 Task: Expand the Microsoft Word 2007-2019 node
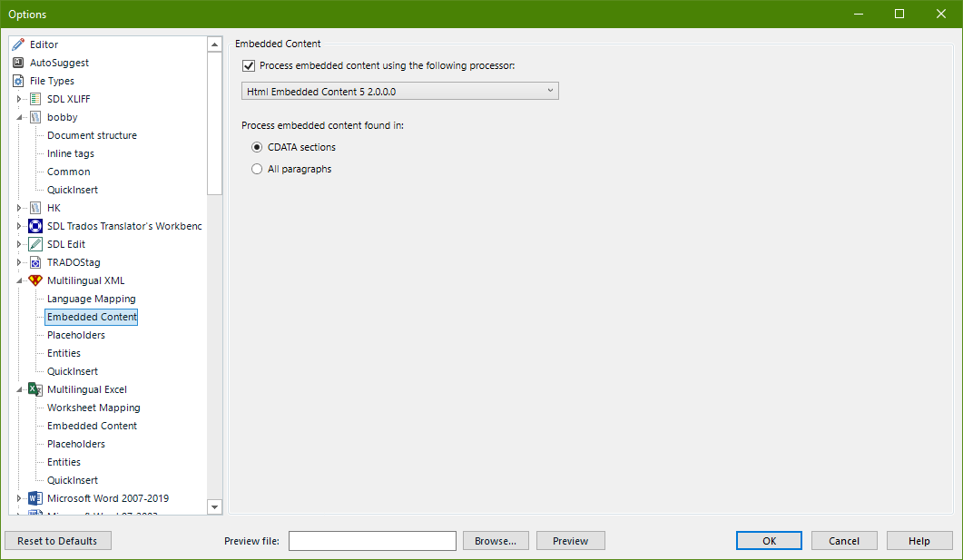(x=19, y=498)
